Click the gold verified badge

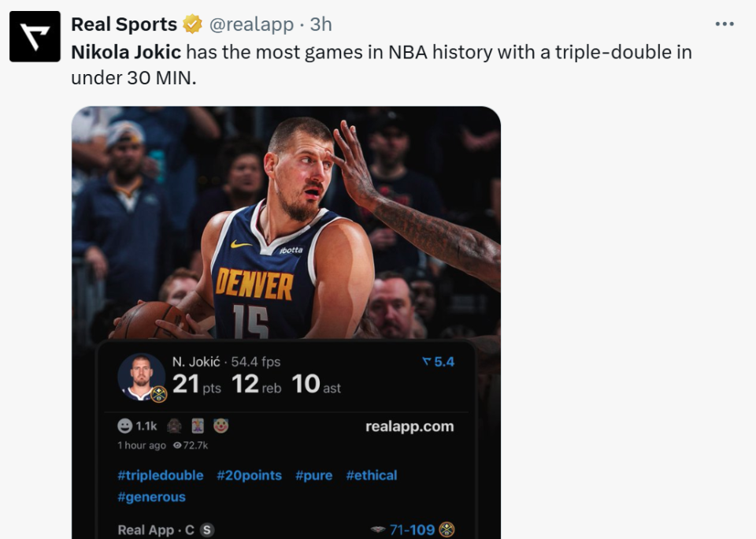[x=192, y=25]
